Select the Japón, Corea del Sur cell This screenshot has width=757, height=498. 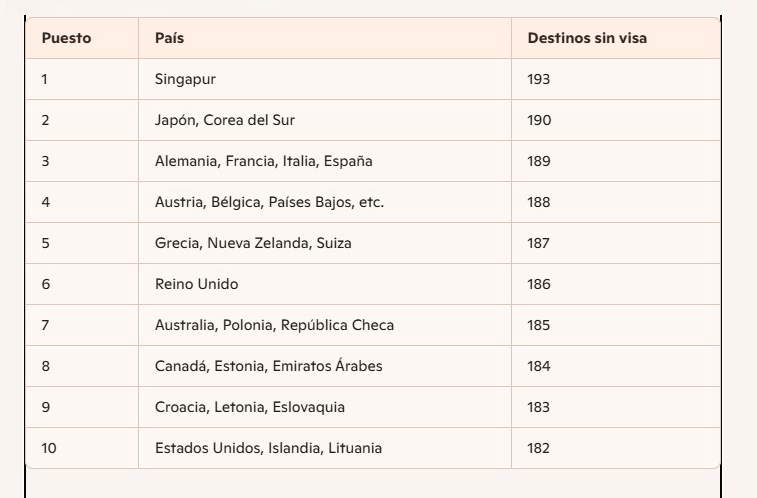click(325, 120)
